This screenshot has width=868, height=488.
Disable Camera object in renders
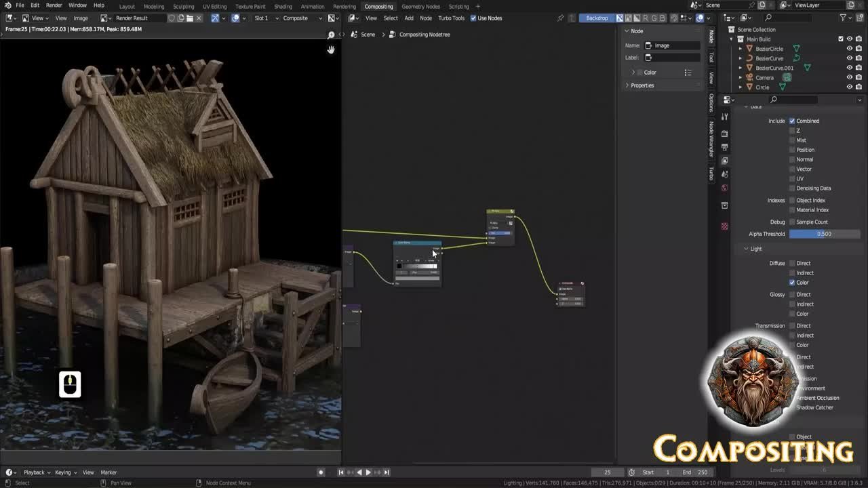coord(859,77)
